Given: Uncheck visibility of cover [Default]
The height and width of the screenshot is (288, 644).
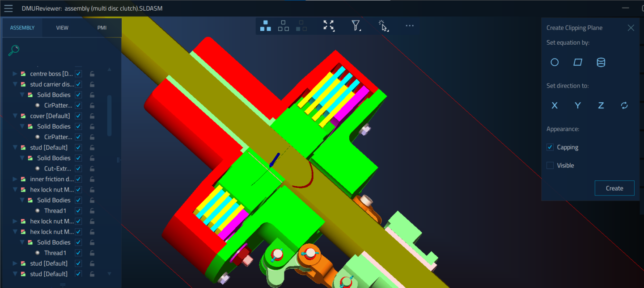Looking at the screenshot, I should pos(78,116).
